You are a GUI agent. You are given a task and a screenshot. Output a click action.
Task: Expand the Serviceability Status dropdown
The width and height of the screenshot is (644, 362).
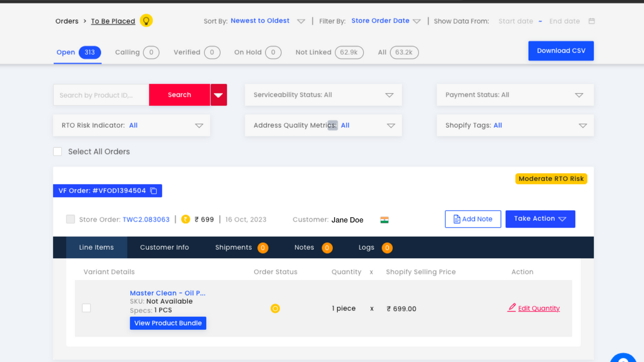(x=324, y=95)
